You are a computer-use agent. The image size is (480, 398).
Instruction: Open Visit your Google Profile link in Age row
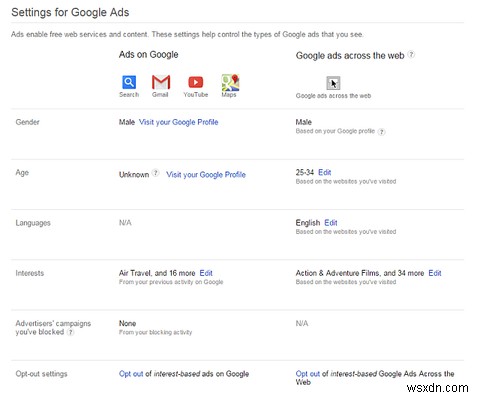(x=206, y=175)
